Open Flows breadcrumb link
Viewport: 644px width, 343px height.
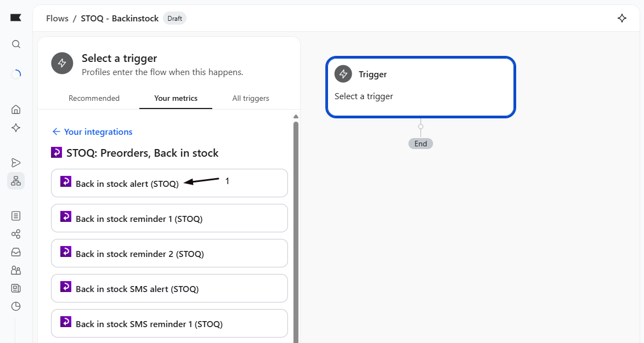pos(57,19)
